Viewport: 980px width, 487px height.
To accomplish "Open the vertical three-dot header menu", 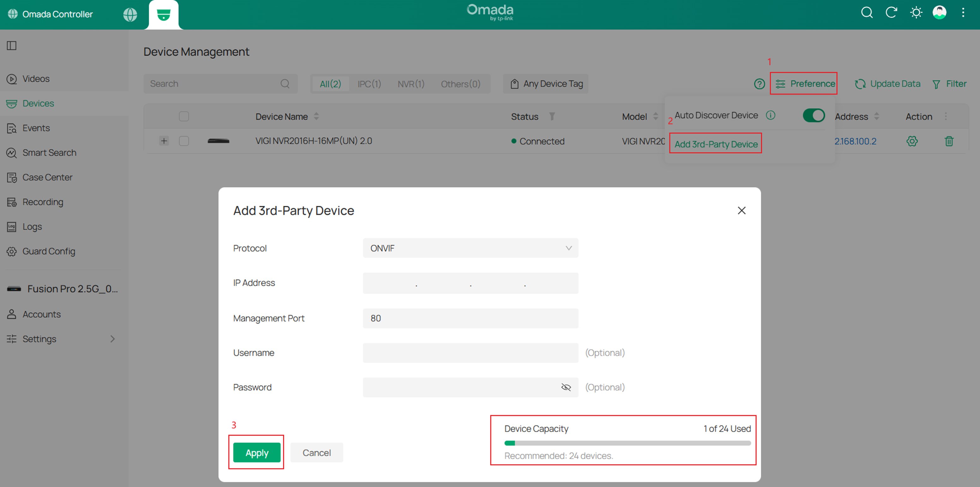I will (963, 13).
